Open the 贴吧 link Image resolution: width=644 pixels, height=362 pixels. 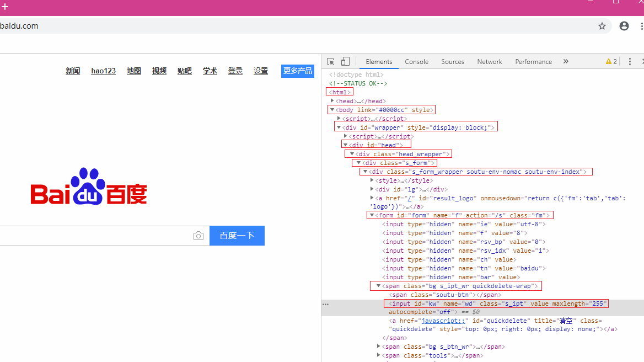point(184,71)
